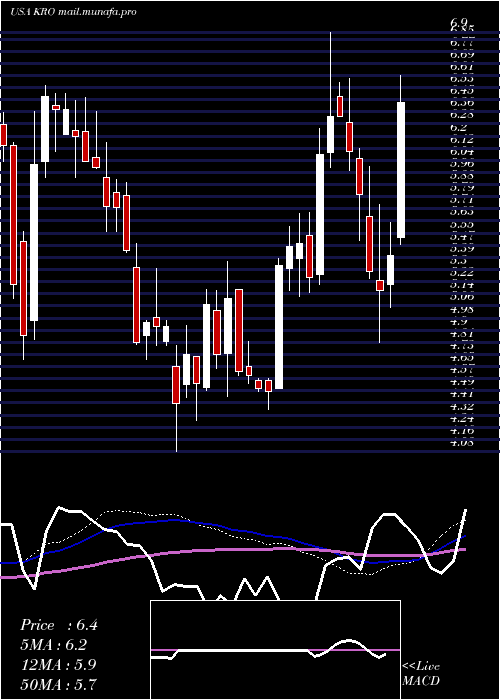
Task: Click the 4.32 price axis label
Action: 462,406
